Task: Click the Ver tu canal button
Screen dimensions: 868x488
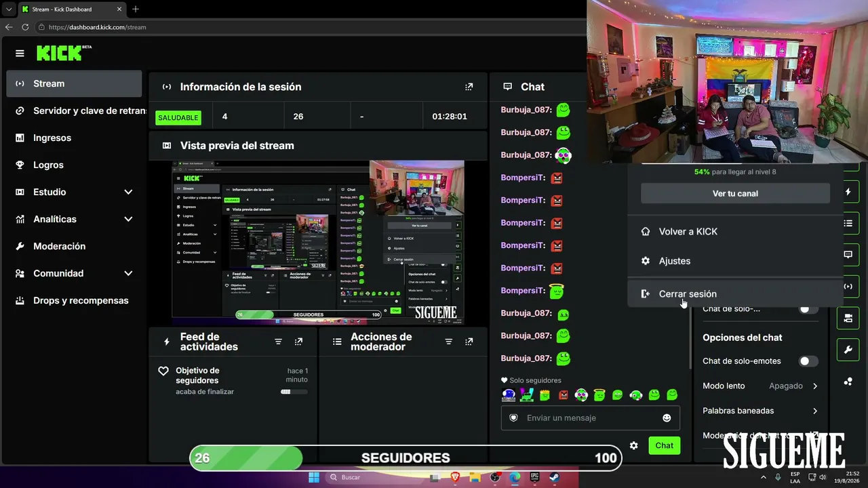Action: click(x=735, y=193)
